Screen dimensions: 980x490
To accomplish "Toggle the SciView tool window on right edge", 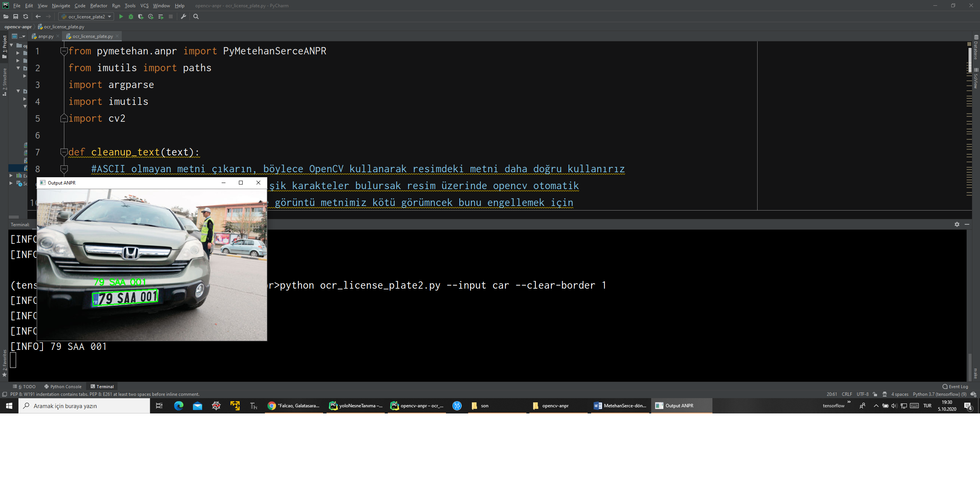I will click(x=976, y=78).
